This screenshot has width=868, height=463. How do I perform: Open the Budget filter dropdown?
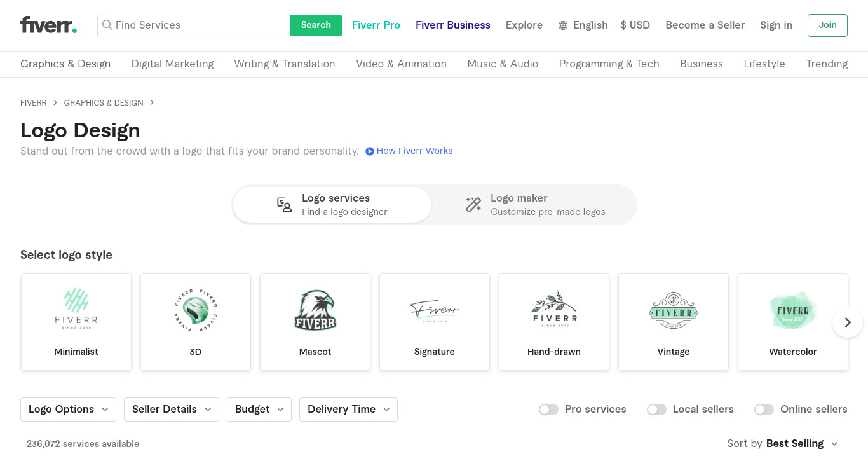point(259,410)
